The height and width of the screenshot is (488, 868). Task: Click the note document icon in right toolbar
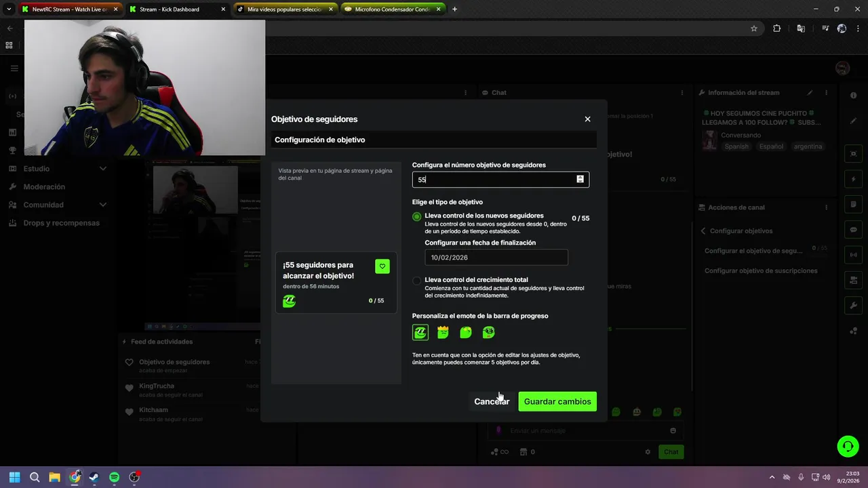tap(853, 205)
